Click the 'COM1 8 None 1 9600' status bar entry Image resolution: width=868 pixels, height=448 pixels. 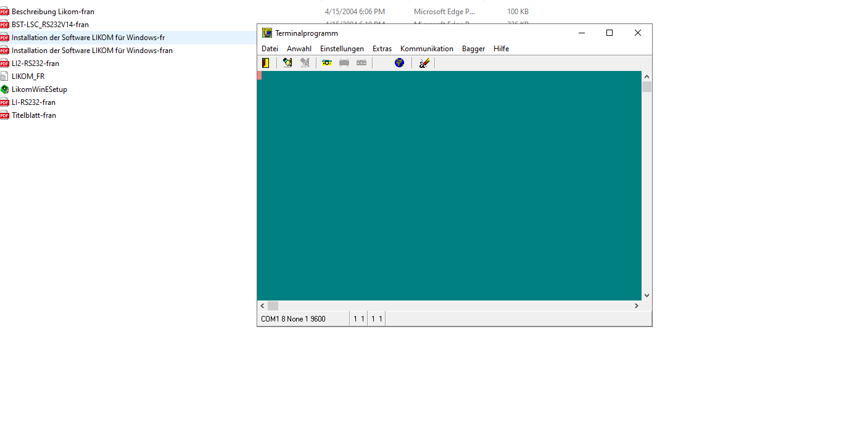click(x=293, y=319)
